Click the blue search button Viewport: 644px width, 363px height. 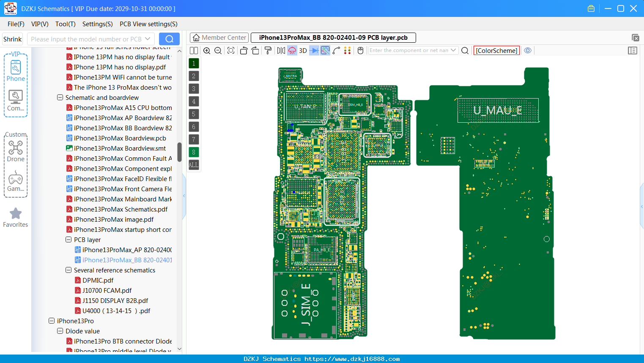[x=169, y=39]
